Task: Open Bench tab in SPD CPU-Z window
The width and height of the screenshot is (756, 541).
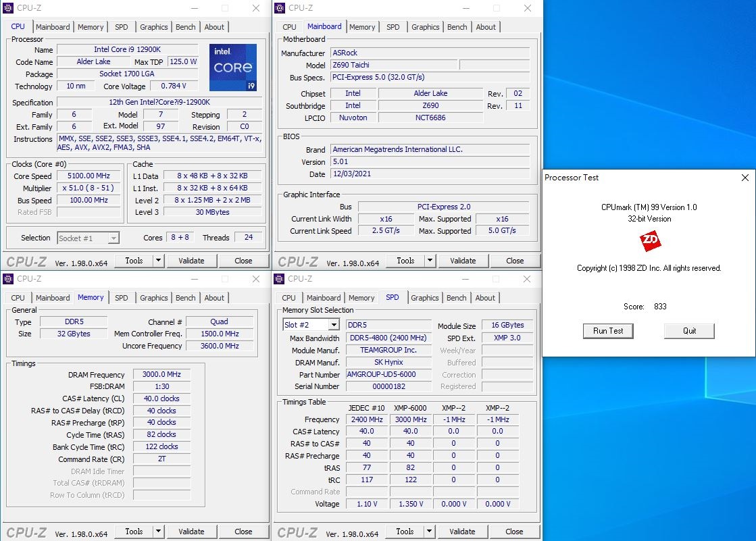Action: (x=456, y=298)
